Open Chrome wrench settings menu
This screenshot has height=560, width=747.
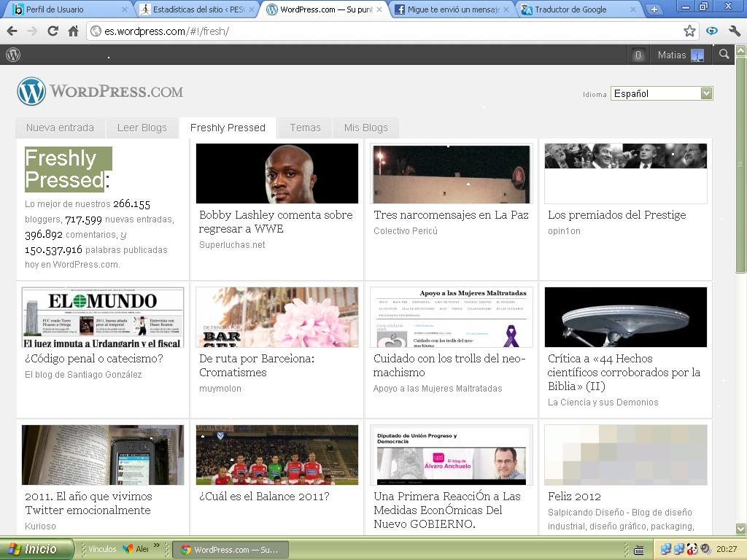click(734, 31)
